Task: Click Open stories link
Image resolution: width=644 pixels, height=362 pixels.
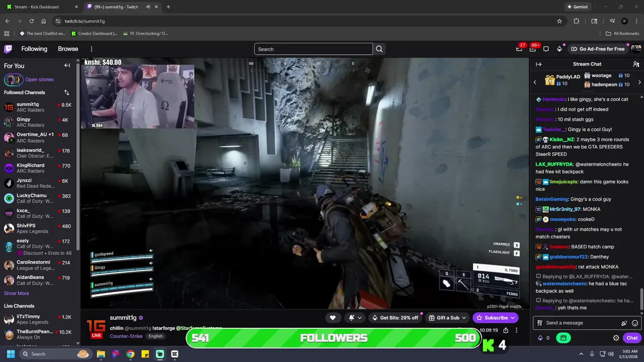Action: (x=39, y=79)
